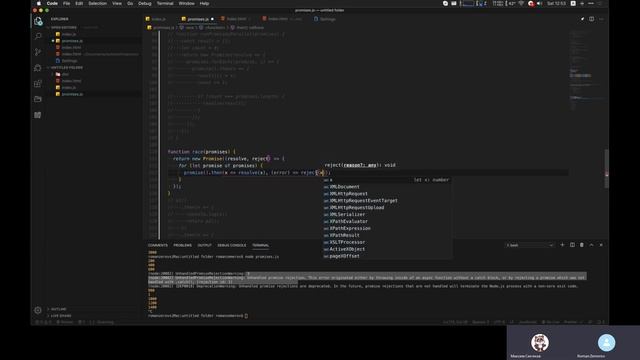
Task: Open the Debug menu
Action: (145, 3)
